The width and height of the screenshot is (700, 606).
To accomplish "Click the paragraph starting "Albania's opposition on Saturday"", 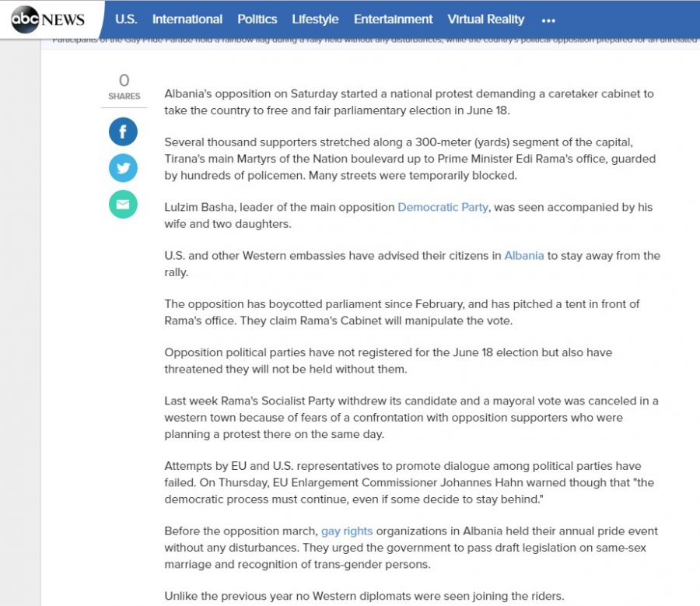I will coord(408,102).
